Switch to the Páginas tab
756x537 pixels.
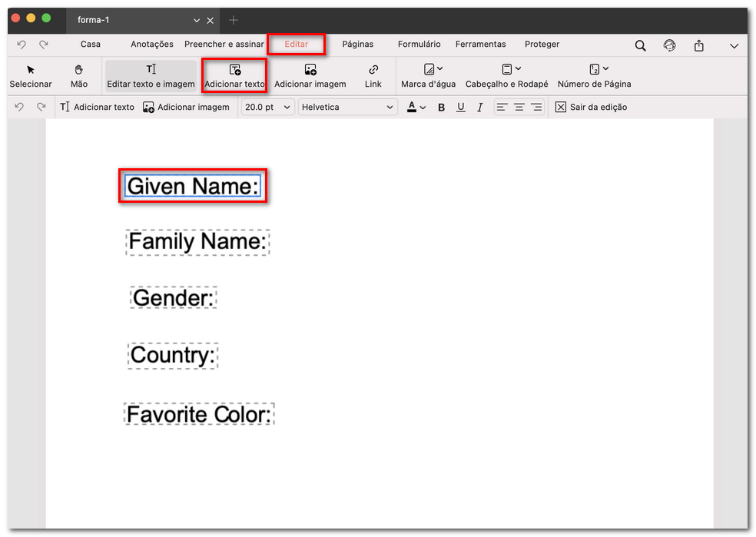tap(357, 45)
